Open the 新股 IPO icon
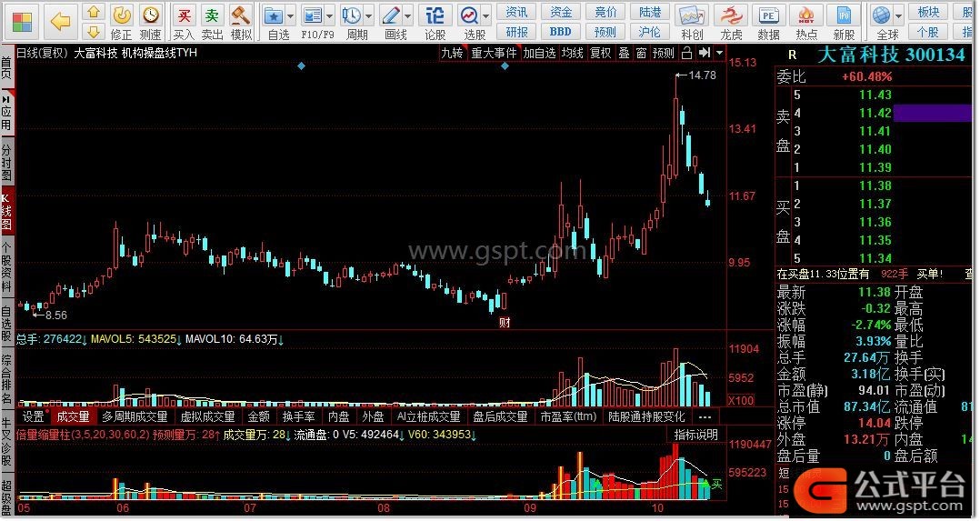The width and height of the screenshot is (980, 521). pos(844,22)
